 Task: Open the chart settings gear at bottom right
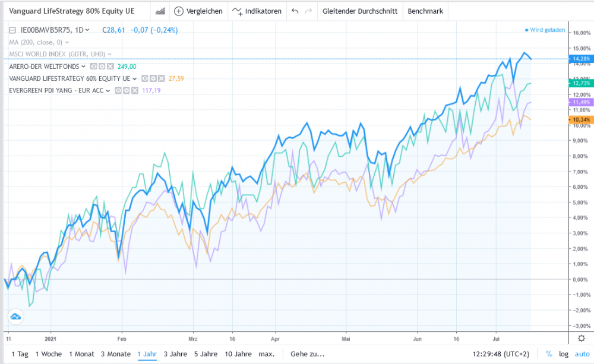(582, 337)
